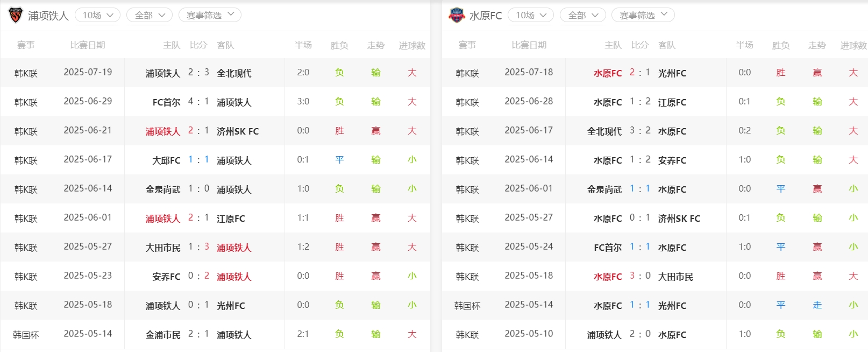Click 大邱FC in the 2025-06-17 match

pos(166,160)
